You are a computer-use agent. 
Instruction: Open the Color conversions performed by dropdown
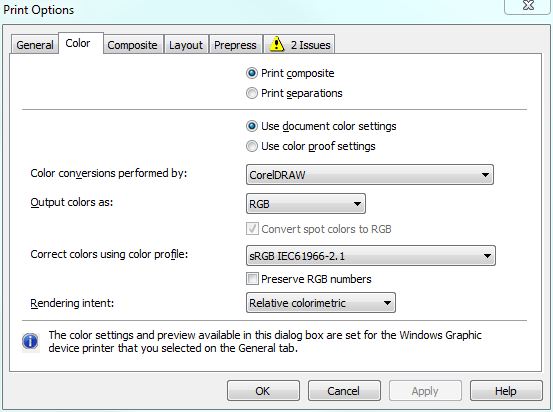click(x=370, y=175)
